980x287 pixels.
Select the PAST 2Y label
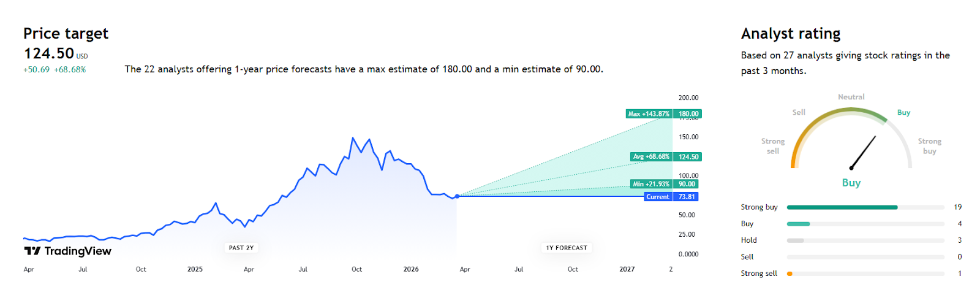pos(241,248)
